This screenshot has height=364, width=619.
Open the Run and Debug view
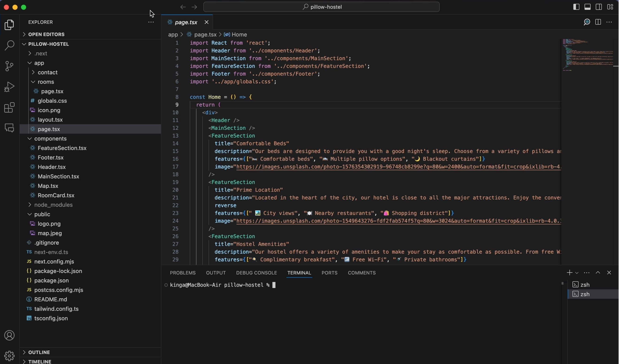9,87
